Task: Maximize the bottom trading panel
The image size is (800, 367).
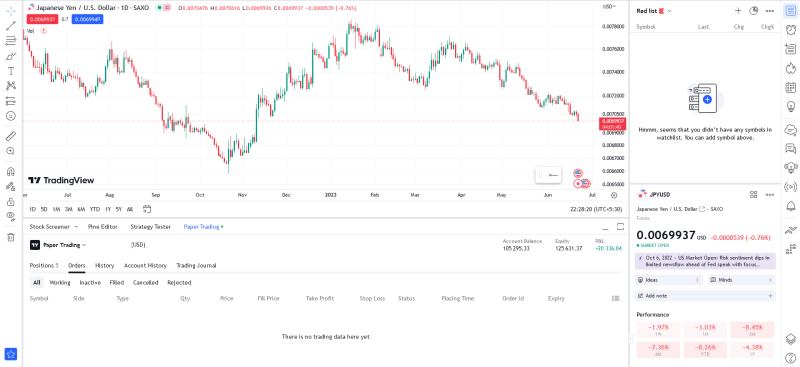Action: coord(620,227)
